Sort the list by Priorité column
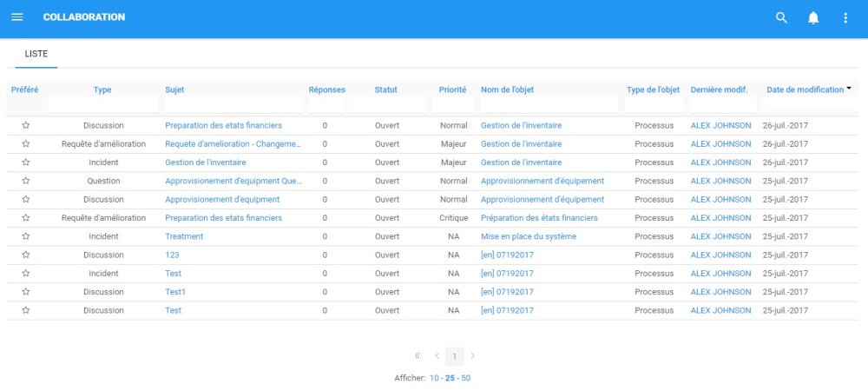Screen dimensions: 868x391 (452, 89)
